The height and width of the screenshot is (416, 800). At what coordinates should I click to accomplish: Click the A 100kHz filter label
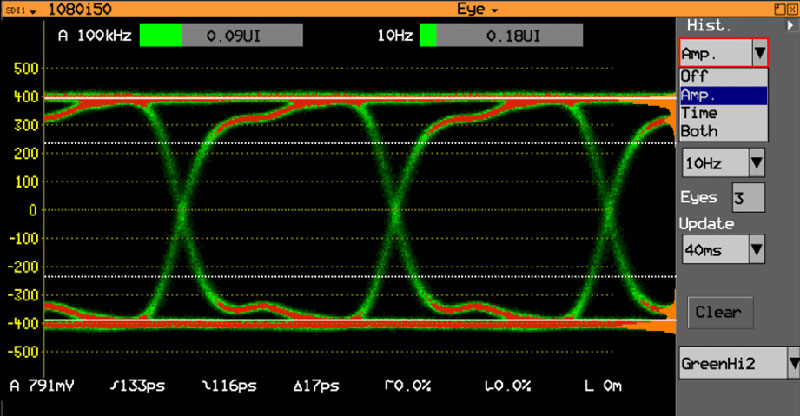click(x=95, y=36)
